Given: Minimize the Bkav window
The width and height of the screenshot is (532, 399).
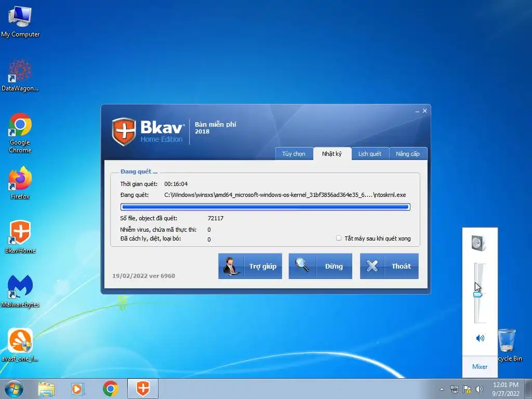Looking at the screenshot, I should pos(417,111).
